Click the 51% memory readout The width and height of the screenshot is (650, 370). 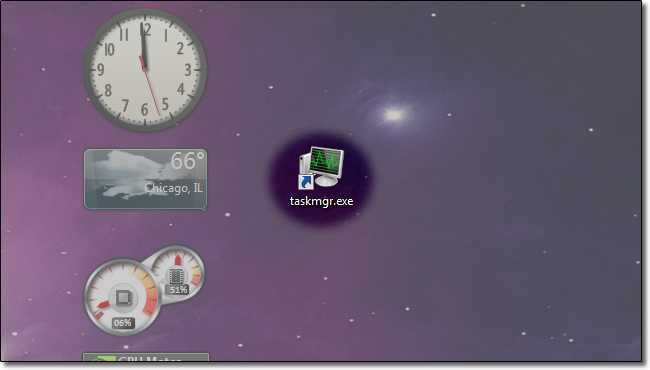point(178,290)
